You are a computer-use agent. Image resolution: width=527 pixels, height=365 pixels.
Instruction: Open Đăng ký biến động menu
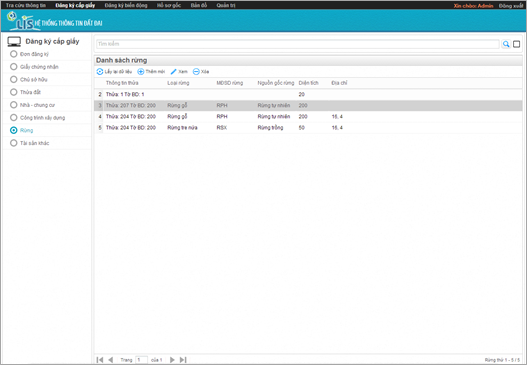pyautogui.click(x=126, y=5)
